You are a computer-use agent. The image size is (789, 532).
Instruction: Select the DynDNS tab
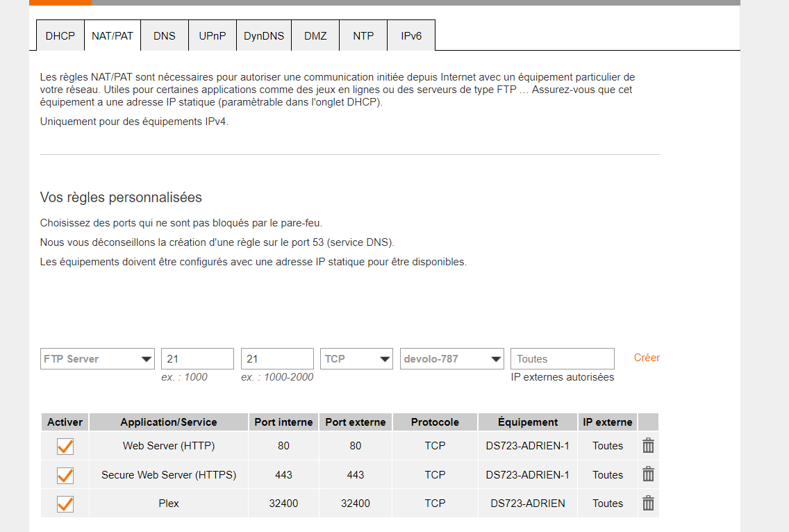(x=264, y=36)
